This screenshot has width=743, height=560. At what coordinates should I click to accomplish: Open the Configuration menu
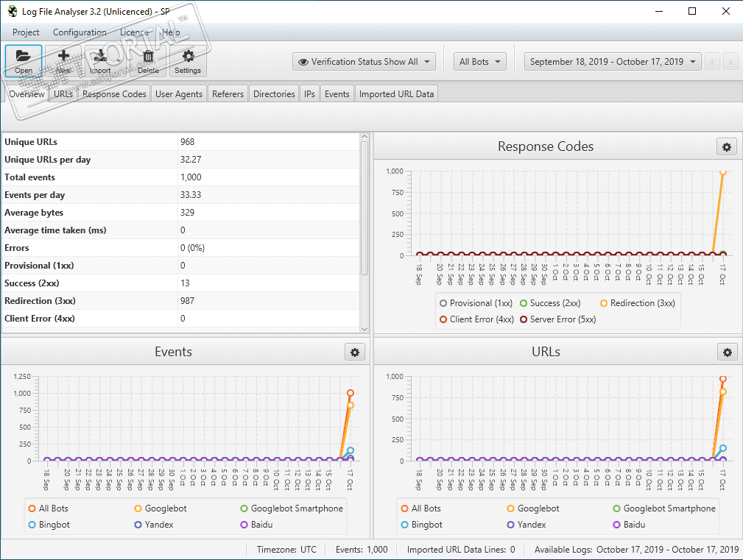click(80, 32)
